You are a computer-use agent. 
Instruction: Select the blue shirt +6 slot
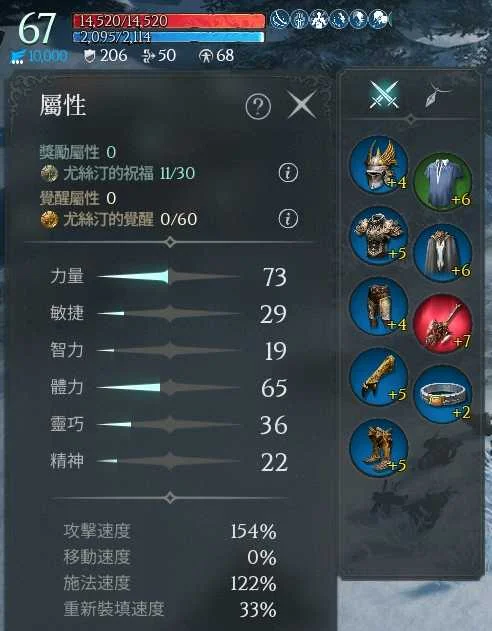point(443,181)
